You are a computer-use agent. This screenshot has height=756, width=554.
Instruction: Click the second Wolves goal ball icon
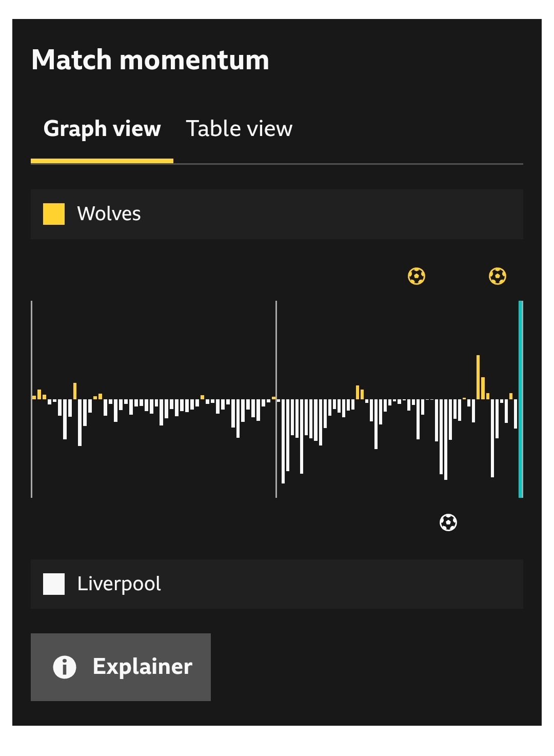tap(498, 276)
